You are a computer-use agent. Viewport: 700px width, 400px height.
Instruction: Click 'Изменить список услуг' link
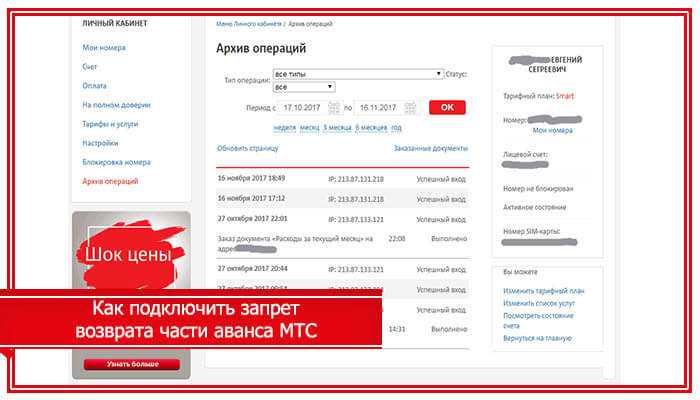(539, 304)
